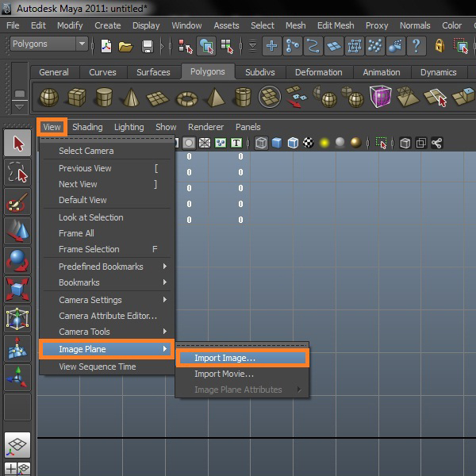Select the Universal Manipulator tool
Screen dimensions: 476x476
click(17, 319)
